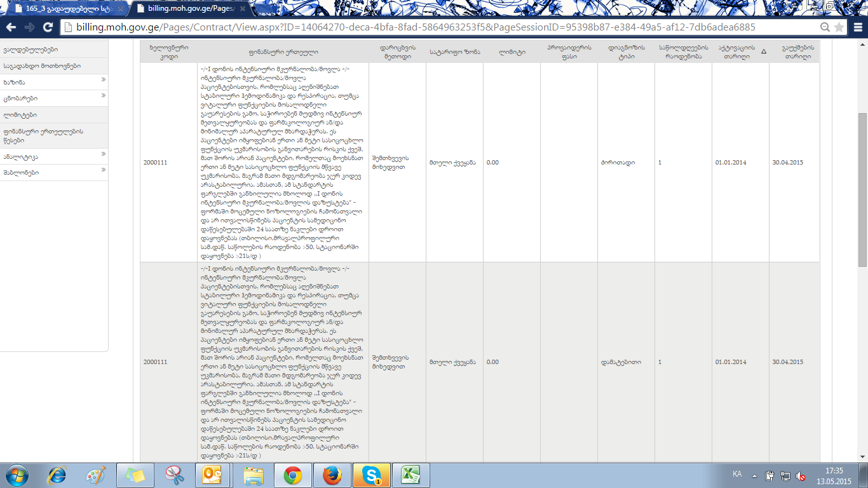The width and height of the screenshot is (868, 488).
Task: Click the page vertical scrollbar thumb
Action: [x=862, y=189]
